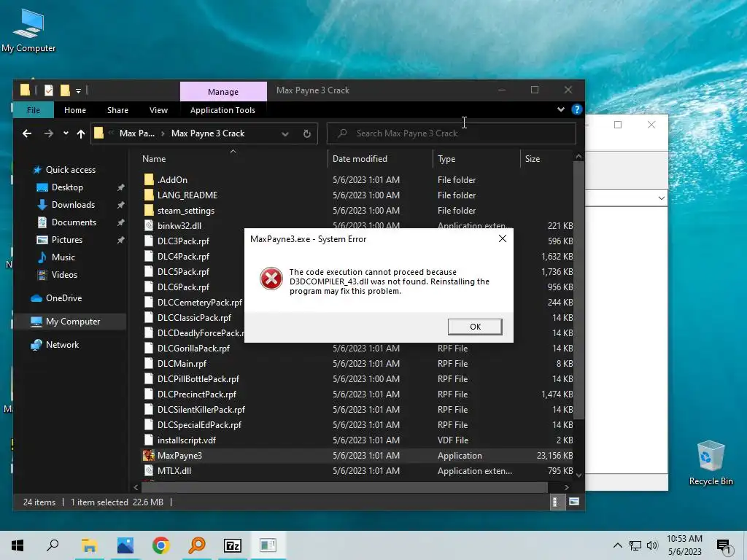Select the .AddOn folder

click(x=172, y=180)
